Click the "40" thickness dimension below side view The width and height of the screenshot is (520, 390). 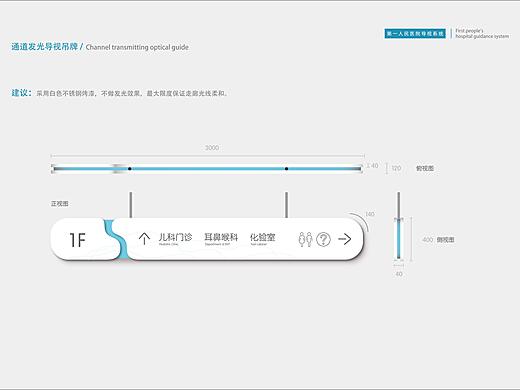pos(399,274)
